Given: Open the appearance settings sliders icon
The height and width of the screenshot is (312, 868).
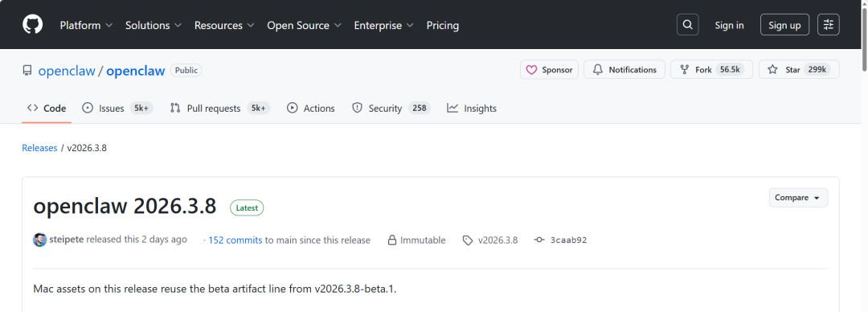Looking at the screenshot, I should click(x=829, y=25).
